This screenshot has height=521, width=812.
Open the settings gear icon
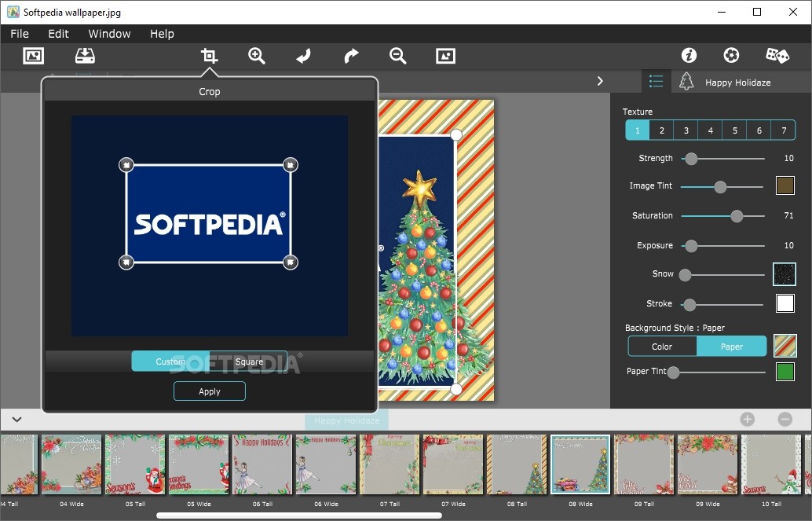pos(731,55)
